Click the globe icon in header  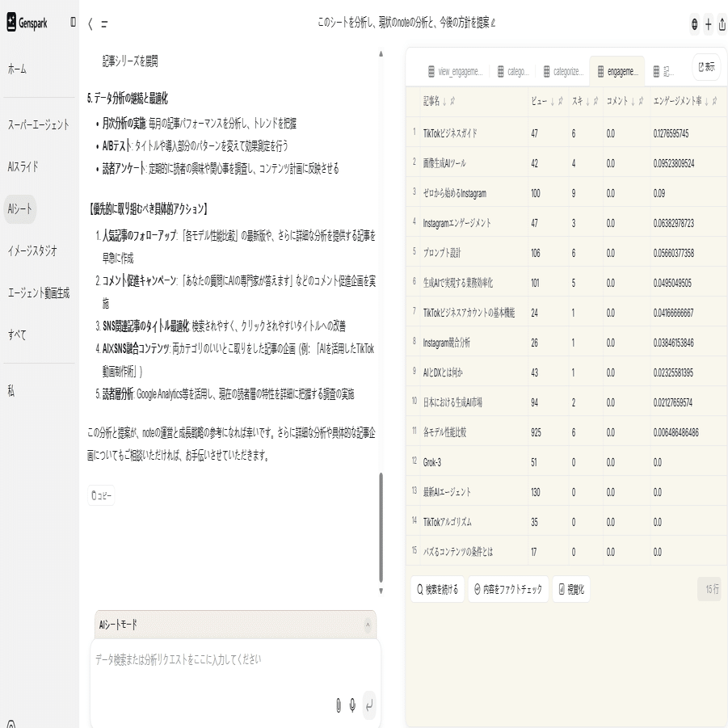tap(695, 23)
